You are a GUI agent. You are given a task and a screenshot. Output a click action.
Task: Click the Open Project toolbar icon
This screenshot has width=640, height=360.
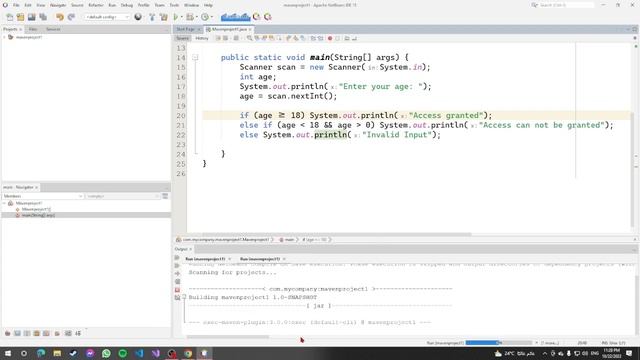pos(31,17)
